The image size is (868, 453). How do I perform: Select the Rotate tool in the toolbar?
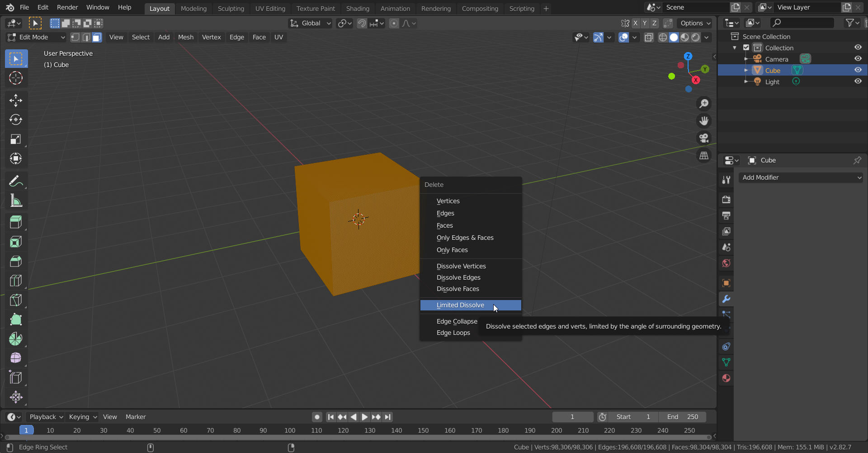point(16,120)
